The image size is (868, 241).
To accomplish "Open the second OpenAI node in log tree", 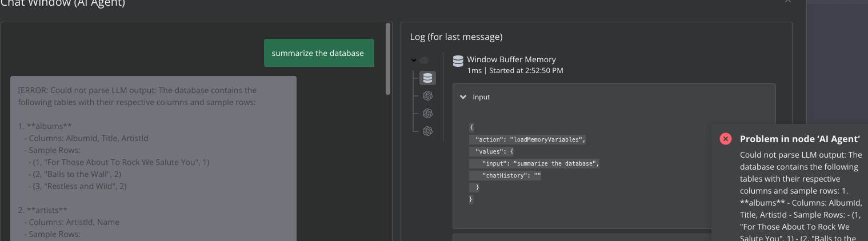I will [427, 113].
